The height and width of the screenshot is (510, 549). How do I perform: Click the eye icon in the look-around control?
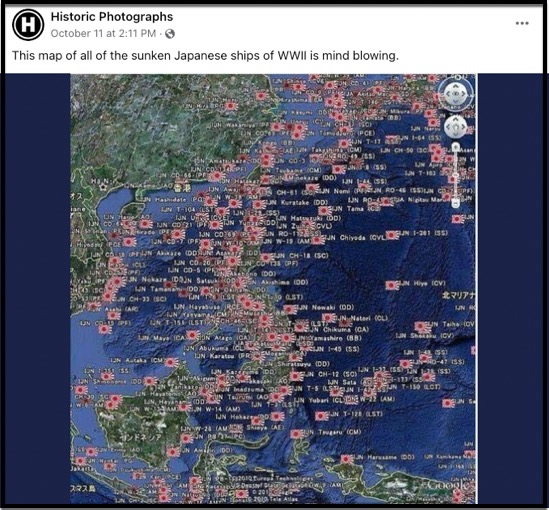point(456,94)
